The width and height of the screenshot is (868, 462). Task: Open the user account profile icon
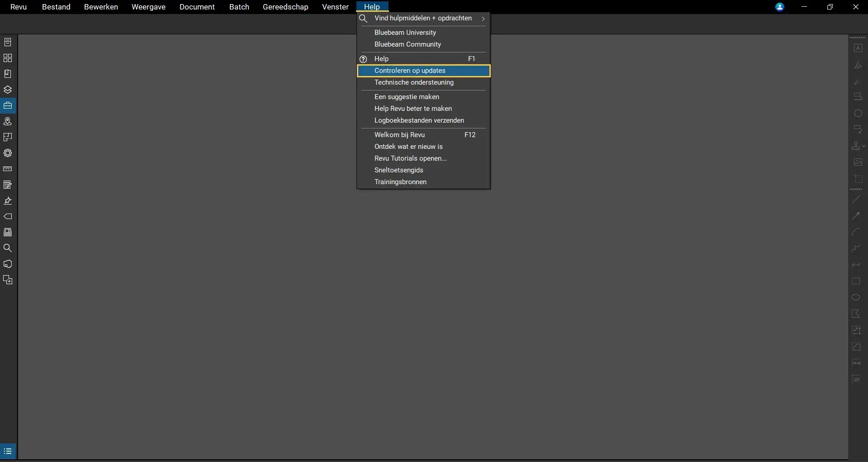[780, 7]
